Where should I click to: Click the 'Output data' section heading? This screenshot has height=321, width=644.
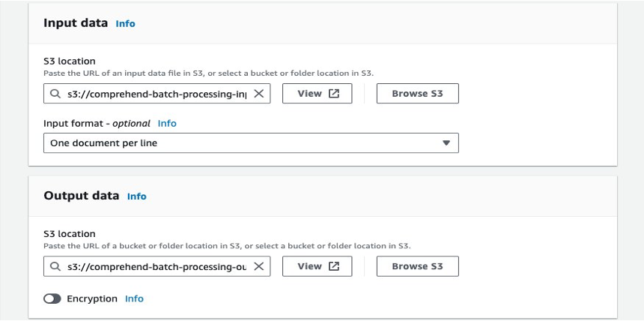(x=82, y=196)
